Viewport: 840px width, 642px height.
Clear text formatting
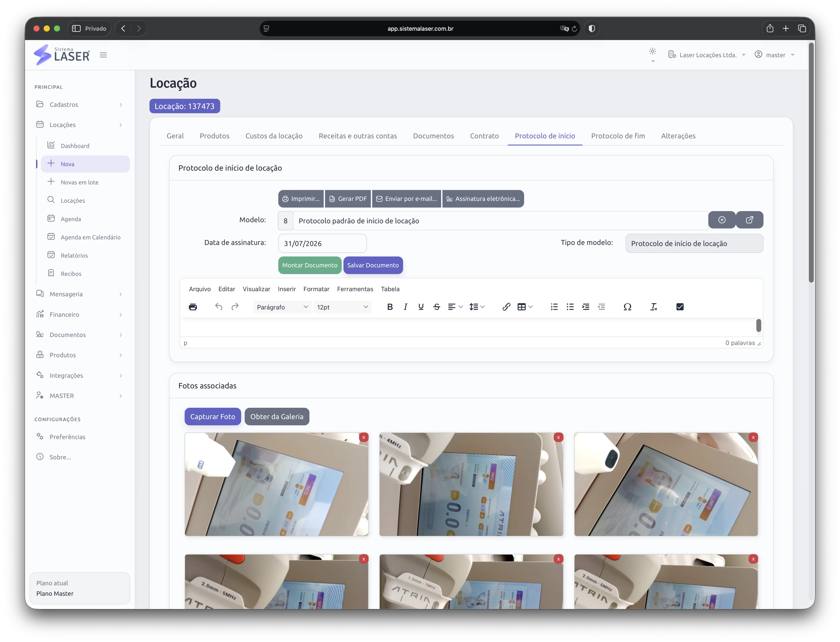pos(654,307)
